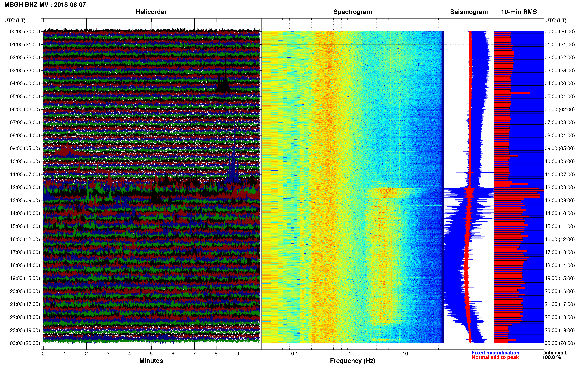Click right-side time label '23:00 (19:00)'
The height and width of the screenshot is (368, 588).
(560, 330)
